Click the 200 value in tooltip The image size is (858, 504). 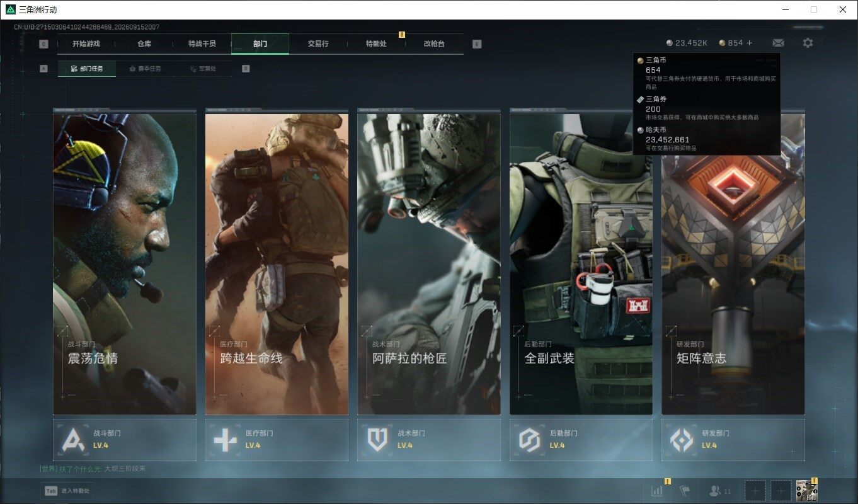(x=653, y=109)
